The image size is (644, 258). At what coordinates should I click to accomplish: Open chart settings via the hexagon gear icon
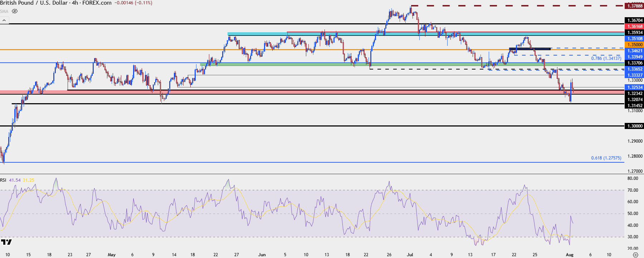(x=635, y=255)
